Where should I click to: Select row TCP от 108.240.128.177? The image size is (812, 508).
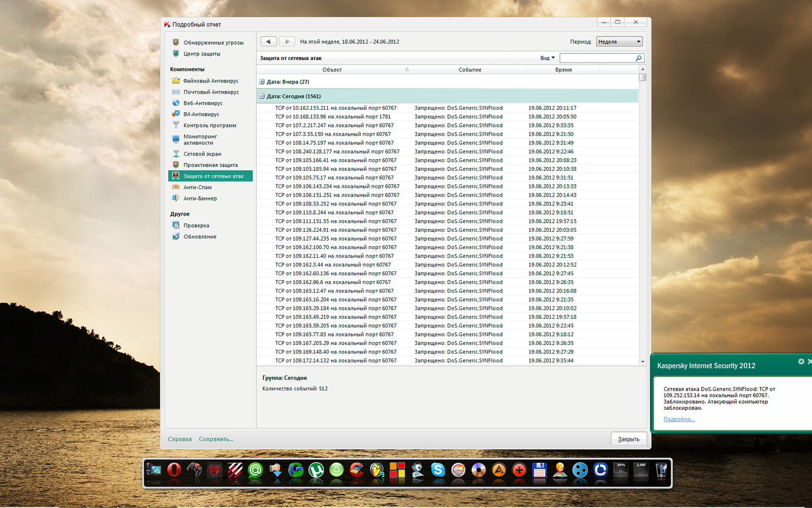[x=448, y=152]
